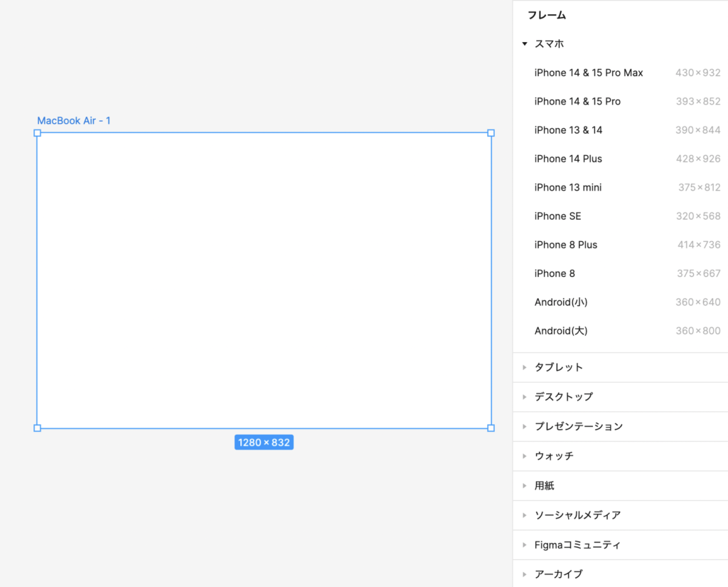Choose the iPhone 14 & 15 Pro preset
Image resolution: width=728 pixels, height=587 pixels.
coord(577,102)
